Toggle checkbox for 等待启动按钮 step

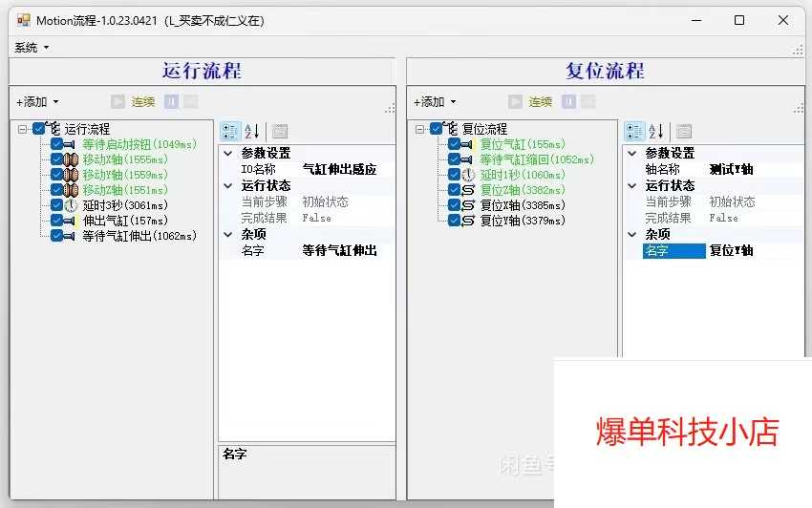point(57,144)
